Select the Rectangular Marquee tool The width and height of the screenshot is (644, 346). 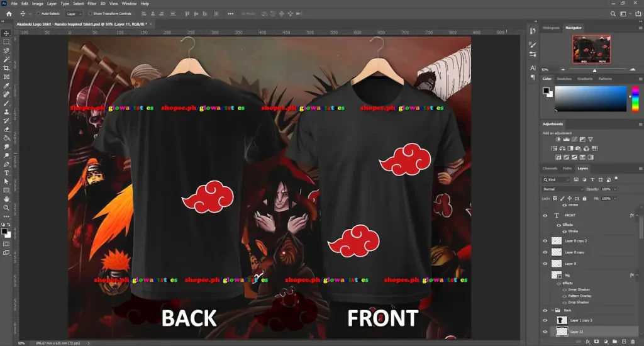6,42
